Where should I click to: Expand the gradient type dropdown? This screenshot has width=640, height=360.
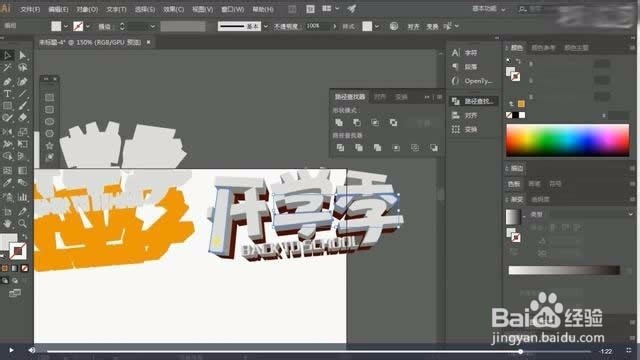coord(583,214)
